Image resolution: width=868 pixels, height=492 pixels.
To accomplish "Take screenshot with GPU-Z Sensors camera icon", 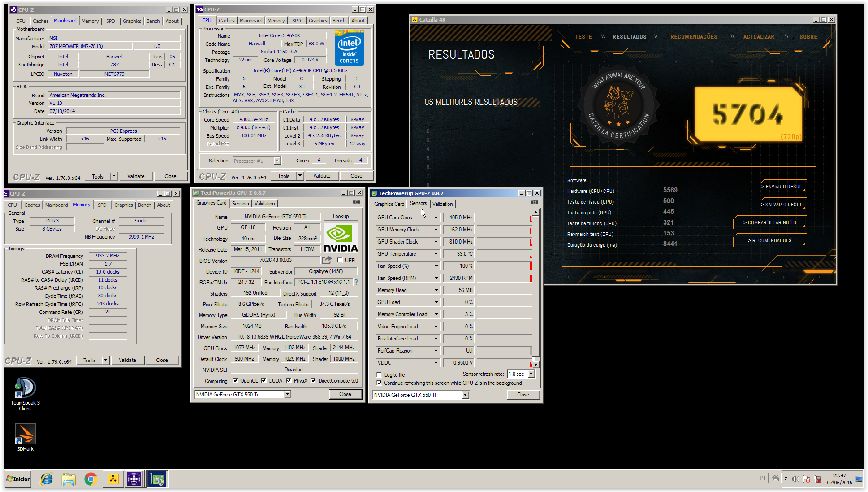I will (535, 202).
